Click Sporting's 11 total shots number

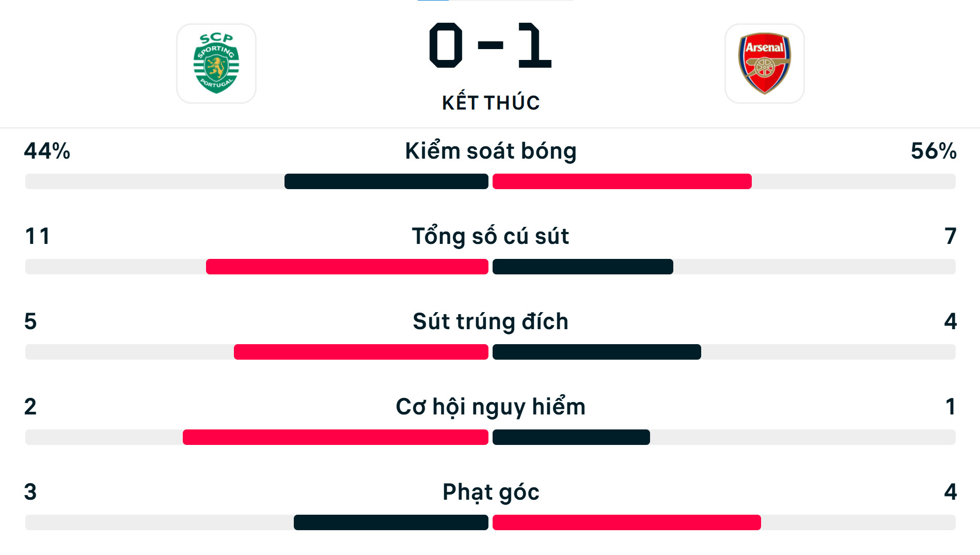(37, 236)
